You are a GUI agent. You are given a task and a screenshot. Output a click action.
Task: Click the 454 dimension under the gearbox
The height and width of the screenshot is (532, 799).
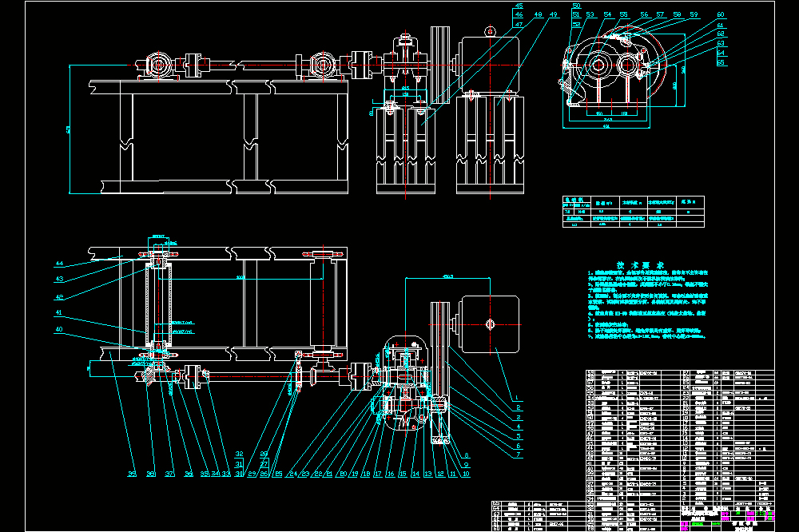tap(606, 126)
